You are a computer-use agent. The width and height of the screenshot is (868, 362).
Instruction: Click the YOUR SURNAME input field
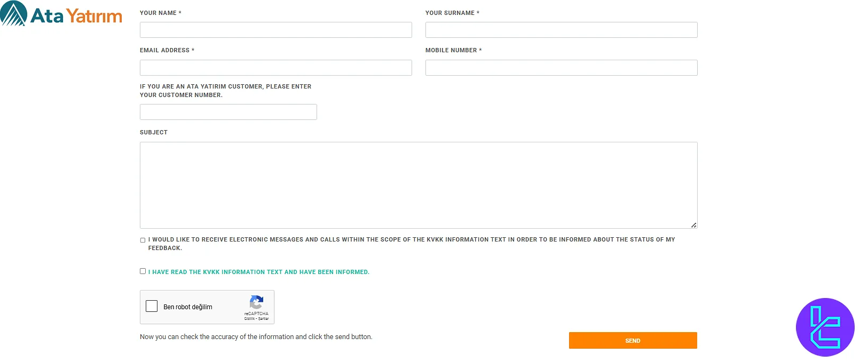pyautogui.click(x=561, y=30)
